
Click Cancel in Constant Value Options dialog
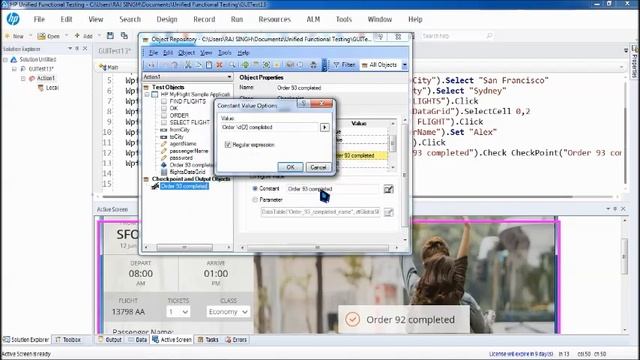coord(318,167)
